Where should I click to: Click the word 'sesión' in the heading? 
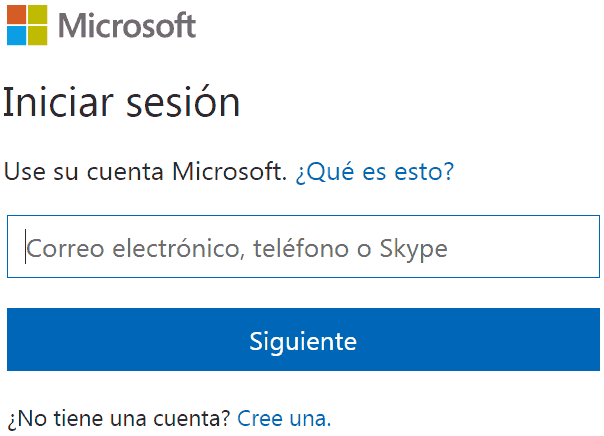[x=183, y=102]
